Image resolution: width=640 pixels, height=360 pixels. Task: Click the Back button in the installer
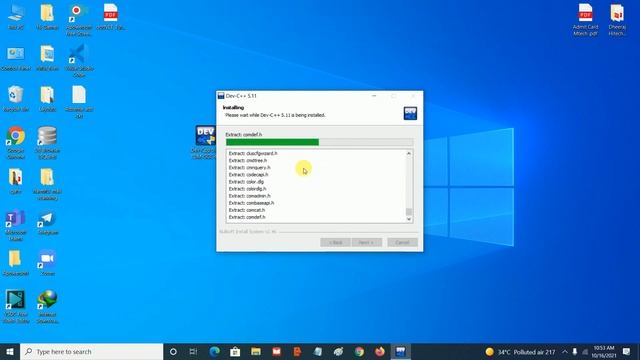[335, 242]
